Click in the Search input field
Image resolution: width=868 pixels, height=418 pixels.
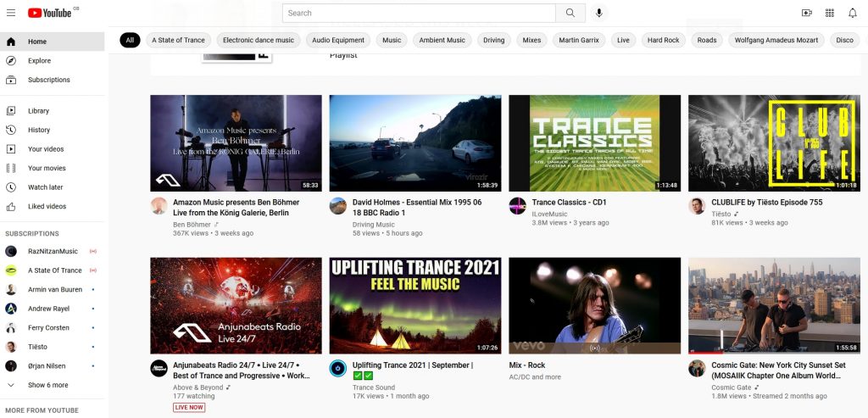(x=419, y=13)
